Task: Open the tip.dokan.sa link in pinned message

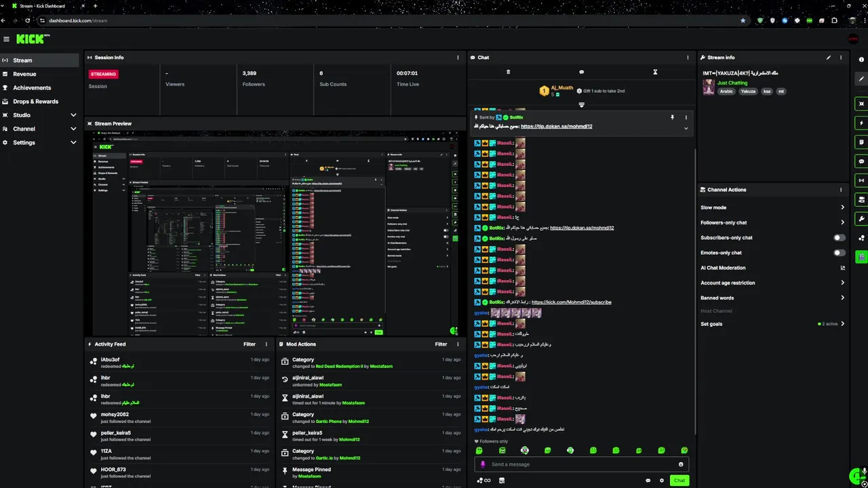Action: (556, 127)
